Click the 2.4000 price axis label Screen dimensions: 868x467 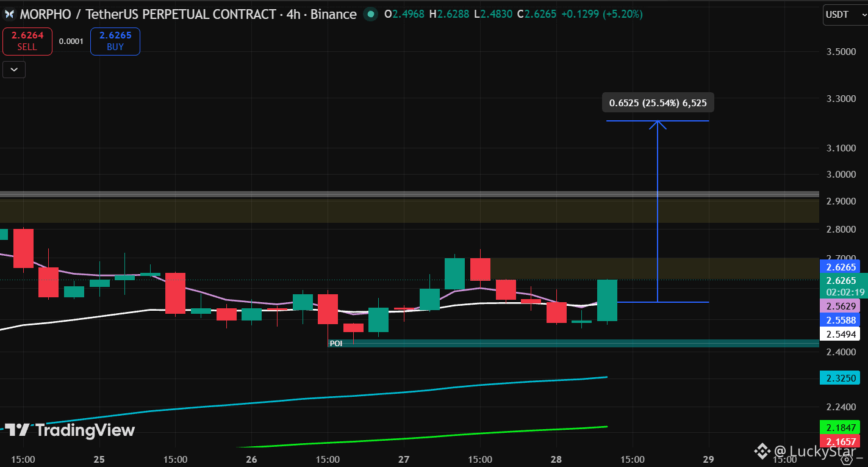[x=842, y=352]
